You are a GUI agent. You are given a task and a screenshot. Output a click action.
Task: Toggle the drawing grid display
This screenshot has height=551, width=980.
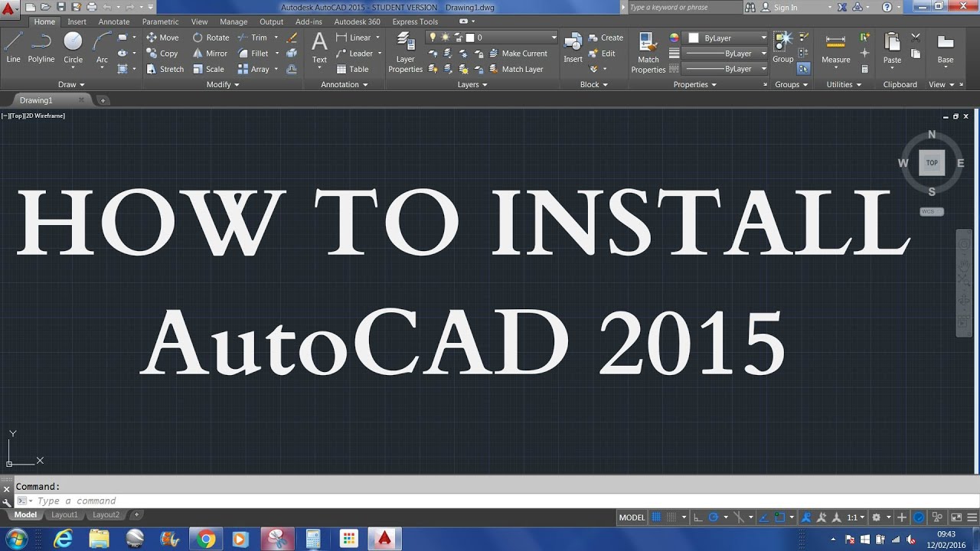click(x=655, y=517)
